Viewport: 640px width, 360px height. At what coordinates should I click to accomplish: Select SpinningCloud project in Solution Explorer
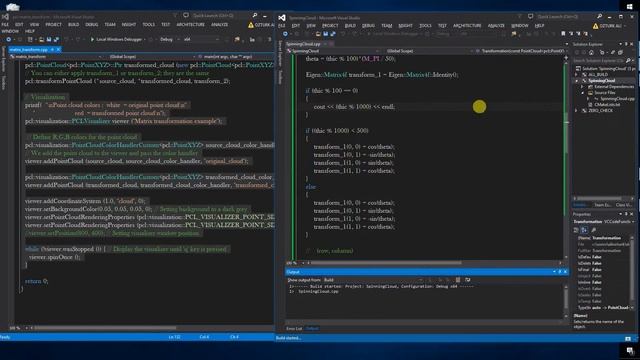tap(601, 81)
